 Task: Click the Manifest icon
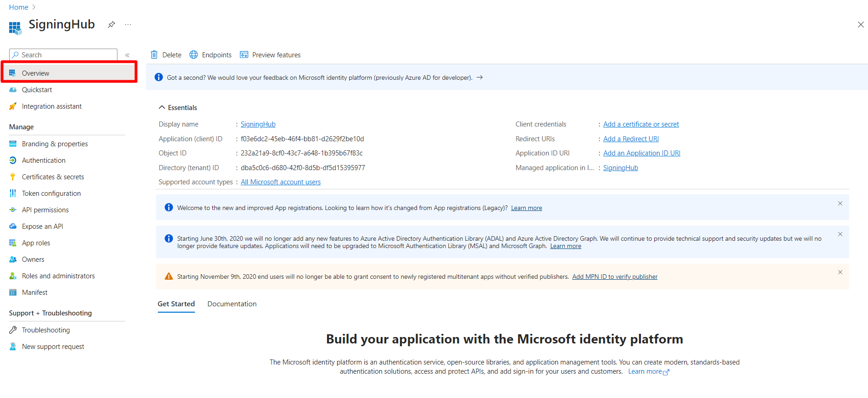(x=13, y=293)
